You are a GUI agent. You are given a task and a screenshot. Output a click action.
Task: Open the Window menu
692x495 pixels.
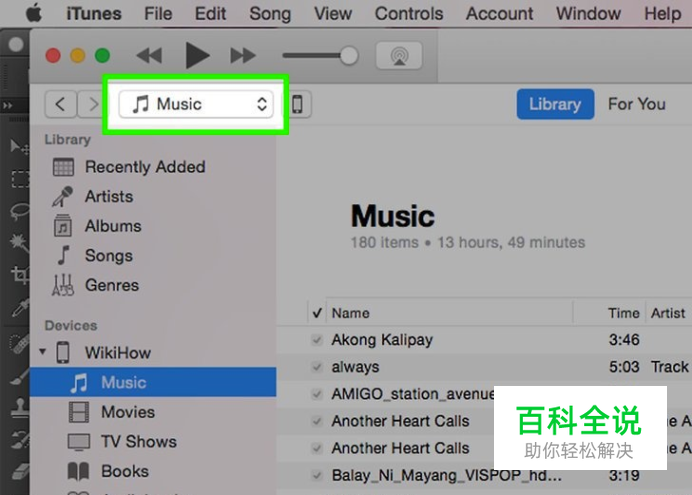pyautogui.click(x=588, y=14)
